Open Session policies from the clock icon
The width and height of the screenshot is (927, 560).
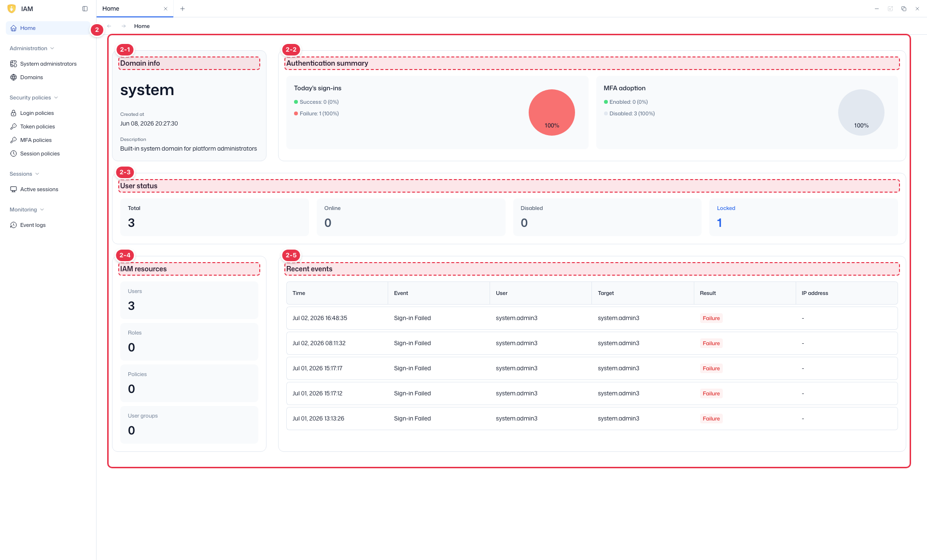(x=14, y=154)
